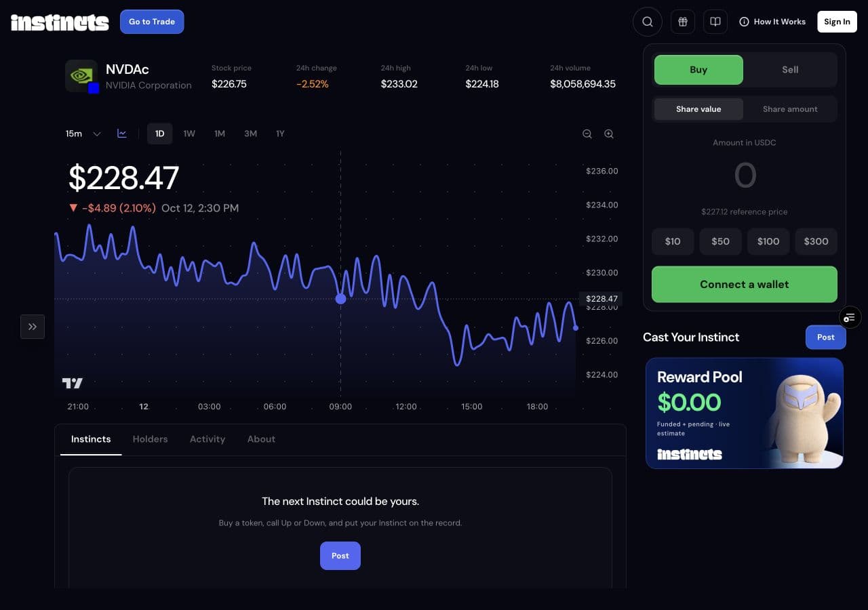Open the floating settings sliders icon

(850, 317)
